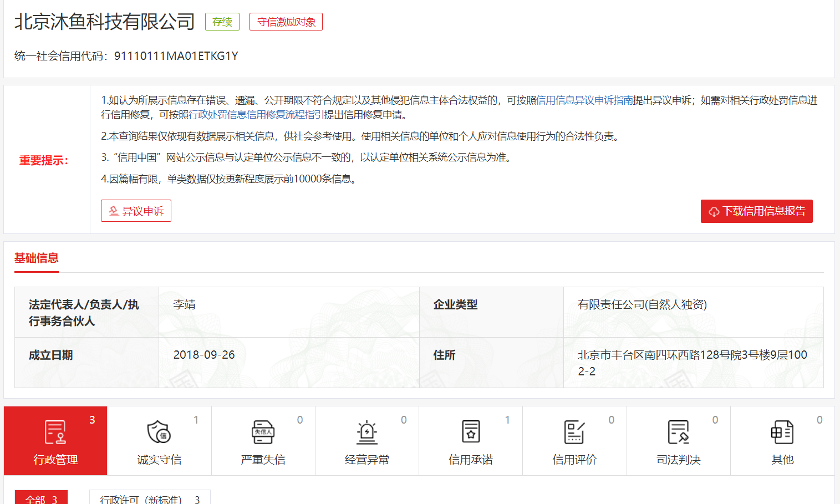
Task: Click notice 3 mentioning “信用中国”网站
Action: pos(308,157)
